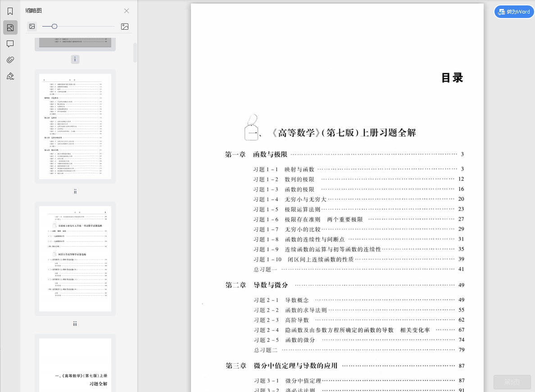Open the attachments paperclip icon
Image resolution: width=535 pixels, height=392 pixels.
click(10, 60)
